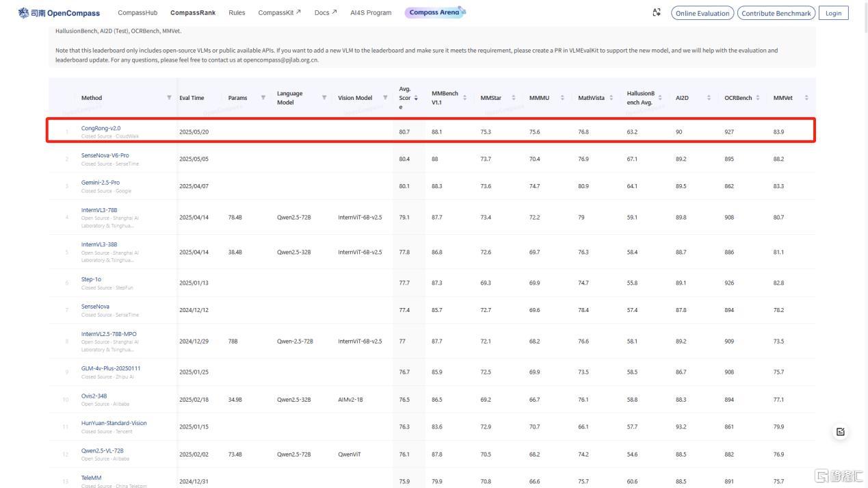This screenshot has height=488, width=868.
Task: Open the Gemini-2.5-Pro model link
Action: click(101, 183)
